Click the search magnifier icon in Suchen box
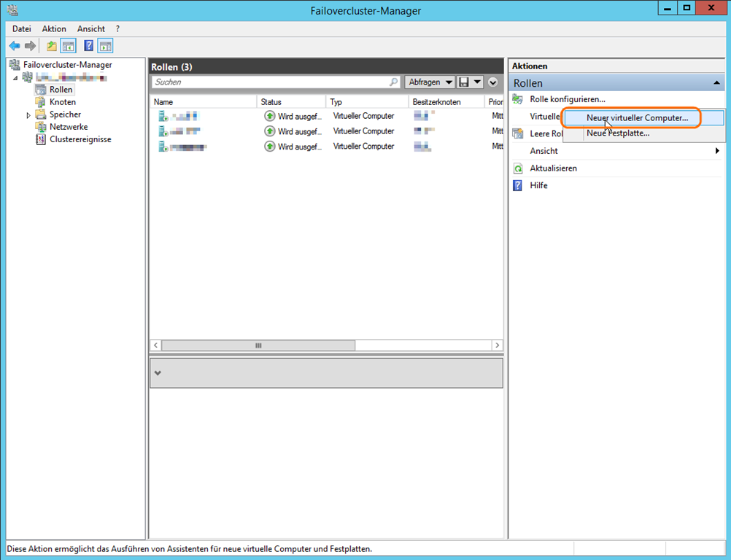 [x=394, y=82]
